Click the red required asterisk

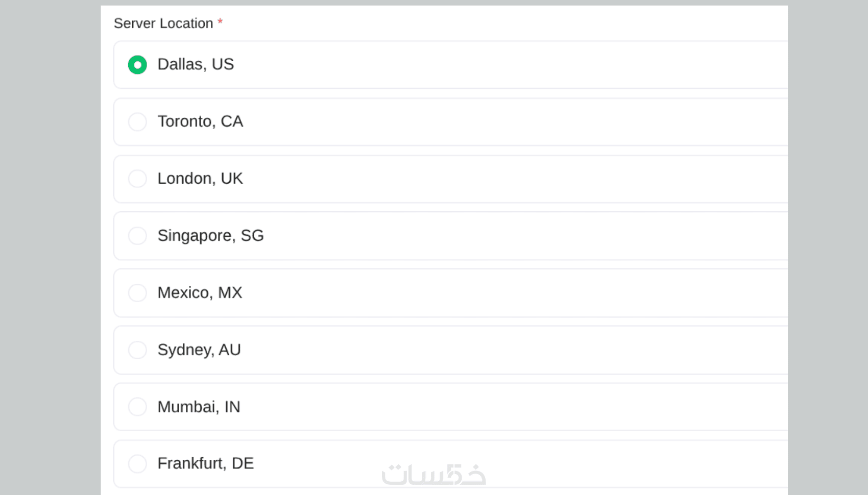(220, 22)
